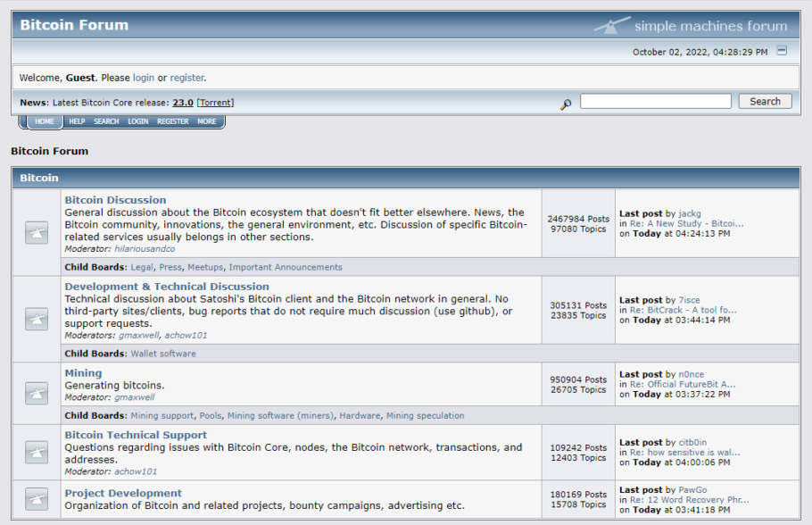Click the simple machines forum logo
The width and height of the screenshot is (812, 525).
click(691, 25)
